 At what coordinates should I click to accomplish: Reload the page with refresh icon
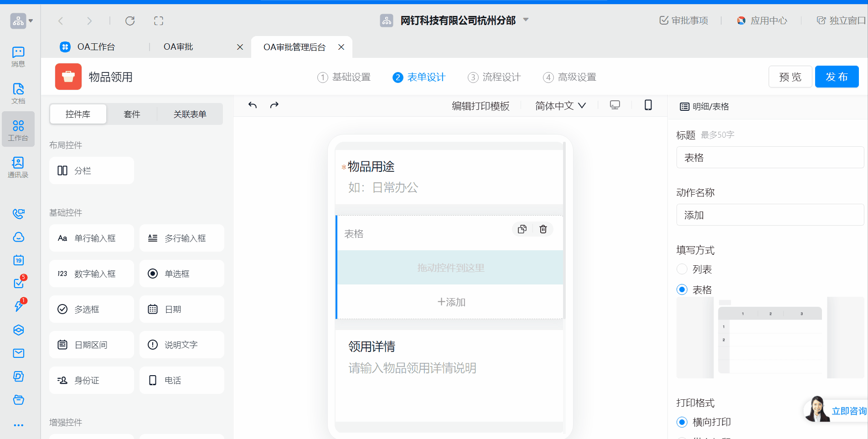[x=130, y=21]
